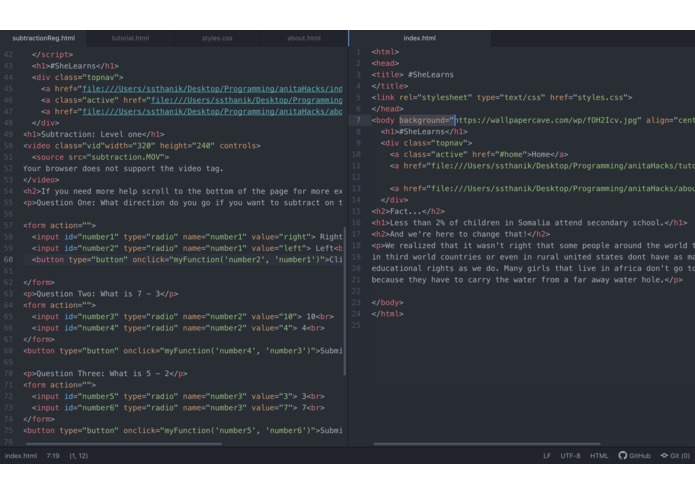The height and width of the screenshot is (494, 695).
Task: Click the 7:19 cursor position indicator
Action: click(x=53, y=455)
